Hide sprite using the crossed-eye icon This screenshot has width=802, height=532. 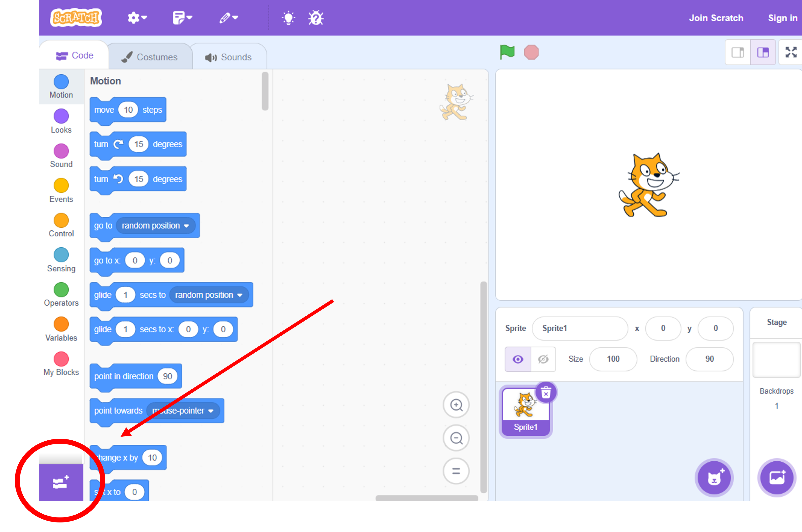point(543,359)
